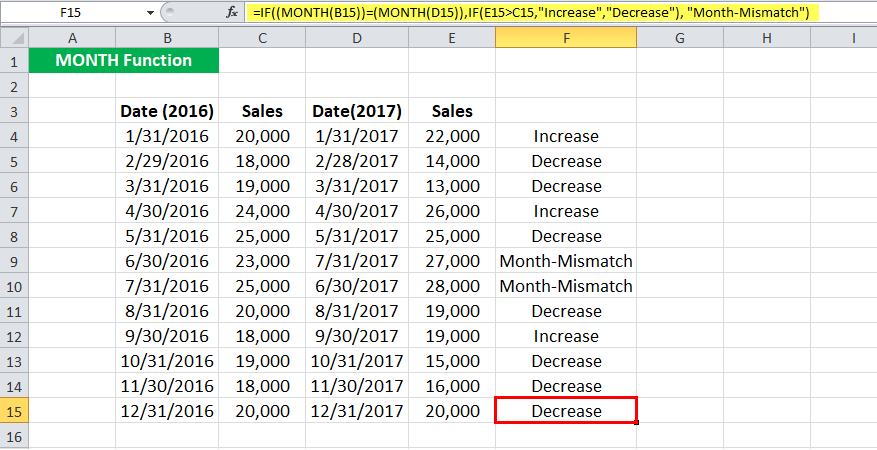This screenshot has height=450, width=877.
Task: Click the 16,000 sales value
Action: click(x=452, y=386)
